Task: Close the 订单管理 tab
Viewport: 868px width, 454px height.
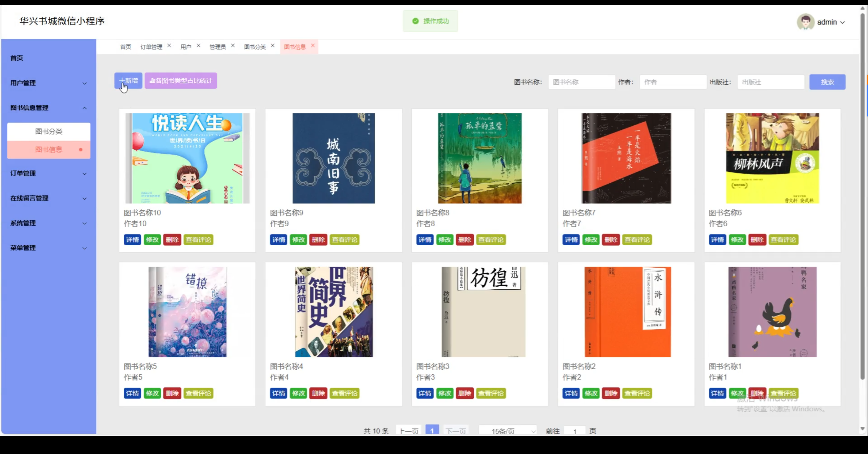Action: pyautogui.click(x=169, y=46)
